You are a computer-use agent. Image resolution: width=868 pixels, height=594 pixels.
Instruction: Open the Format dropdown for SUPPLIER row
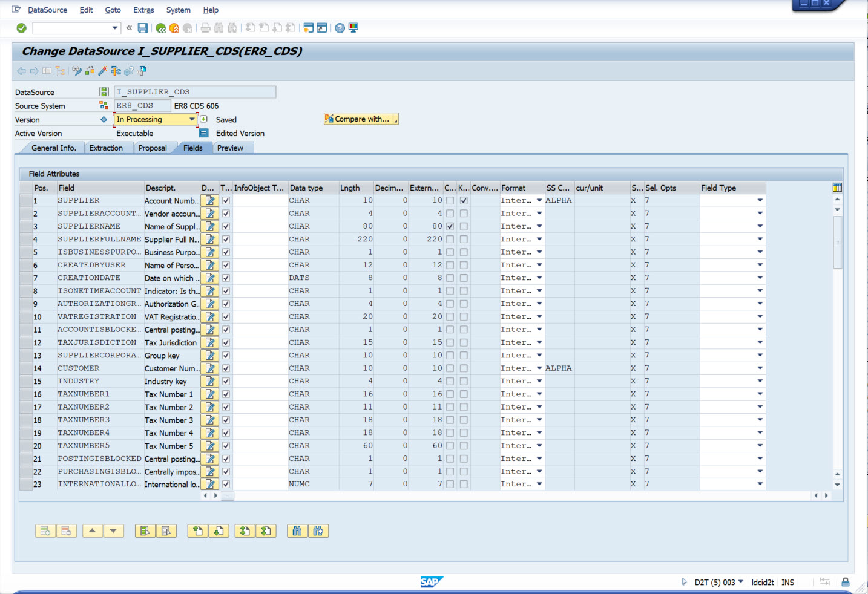pos(539,200)
